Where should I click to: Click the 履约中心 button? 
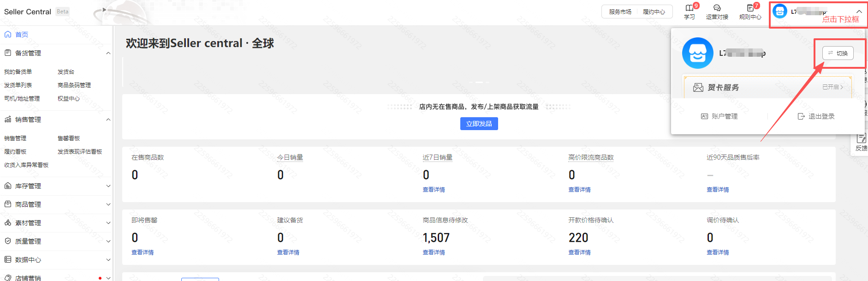[x=654, y=12]
